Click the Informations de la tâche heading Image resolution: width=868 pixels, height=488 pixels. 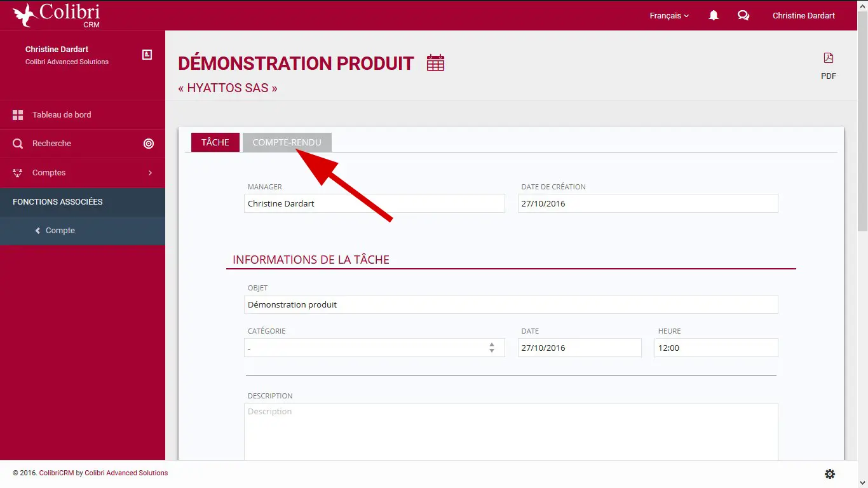point(311,260)
